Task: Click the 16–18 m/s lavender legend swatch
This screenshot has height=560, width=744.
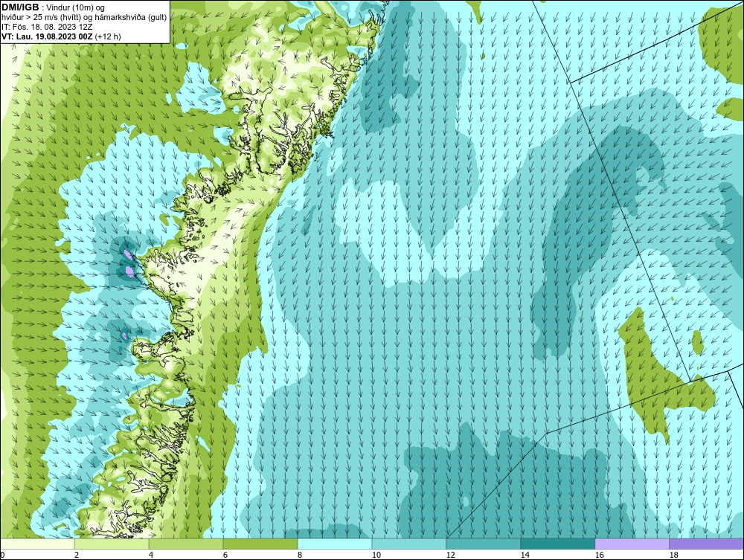Action: [x=632, y=544]
